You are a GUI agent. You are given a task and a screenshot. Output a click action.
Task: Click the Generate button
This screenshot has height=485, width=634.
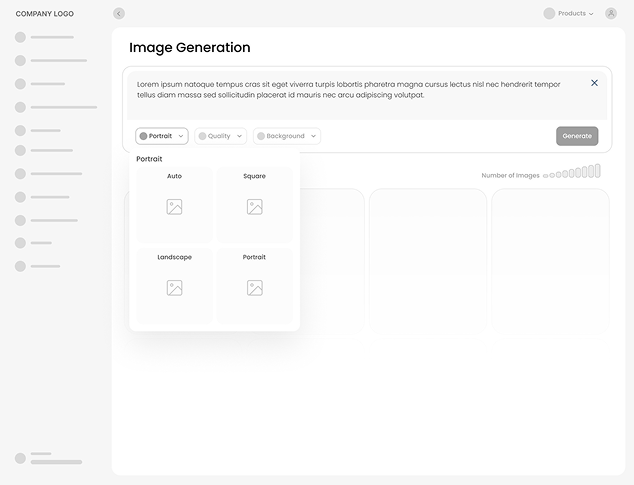pos(577,136)
